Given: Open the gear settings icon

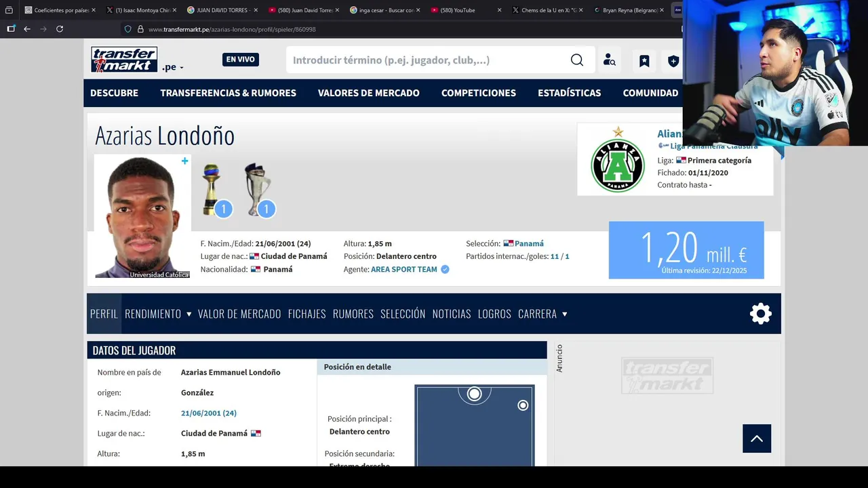Looking at the screenshot, I should (761, 314).
